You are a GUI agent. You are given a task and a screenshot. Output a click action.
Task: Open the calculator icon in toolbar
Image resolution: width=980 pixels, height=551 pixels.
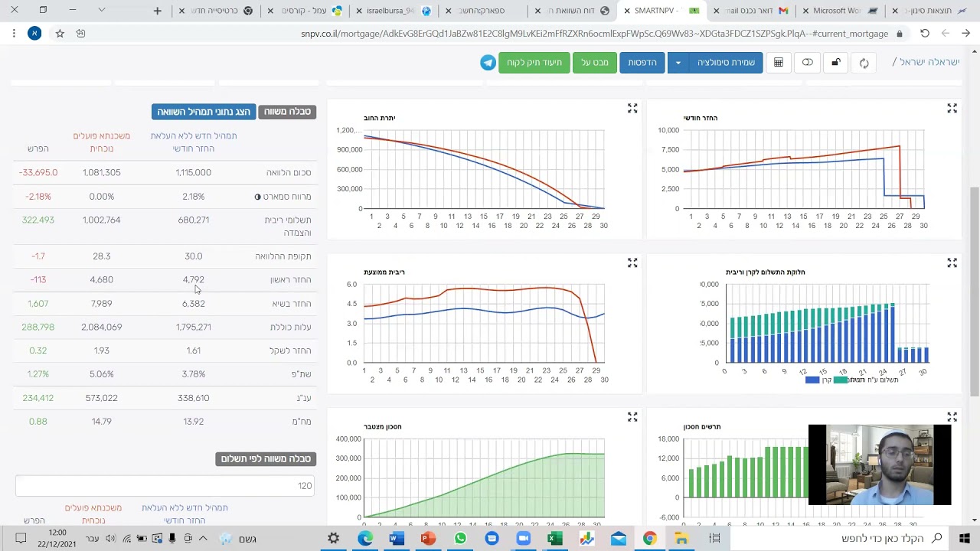(779, 63)
